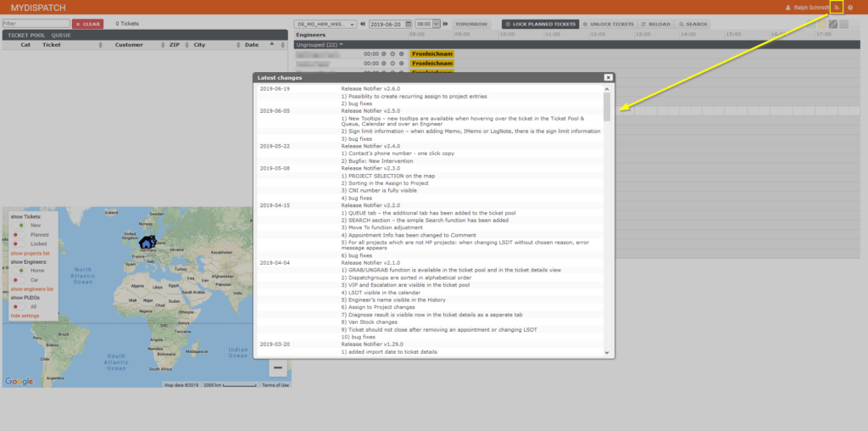Go to previous day with double-left arrow
868x431 pixels.
click(363, 25)
